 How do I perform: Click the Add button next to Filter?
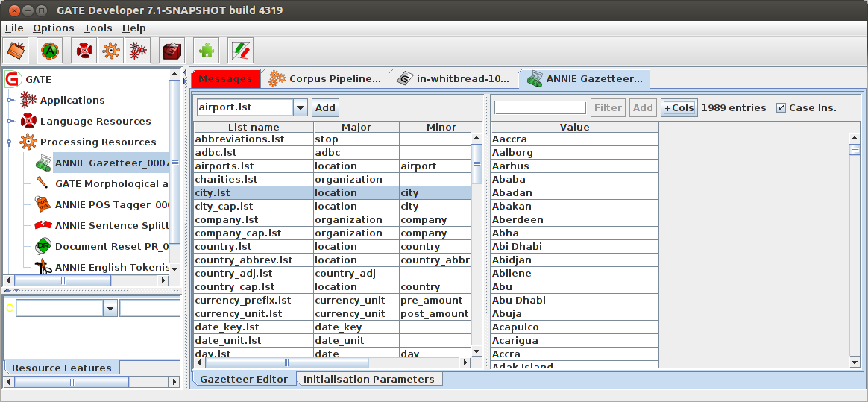643,107
